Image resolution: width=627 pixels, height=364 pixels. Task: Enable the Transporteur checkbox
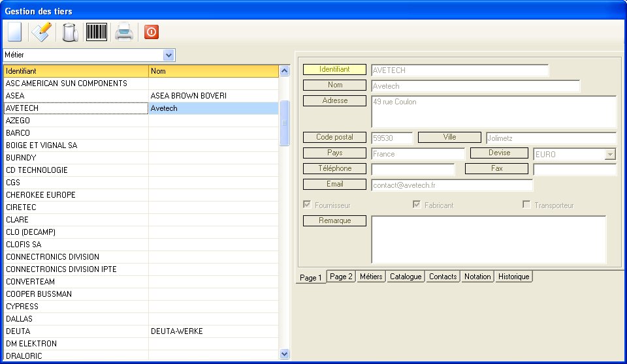click(527, 205)
